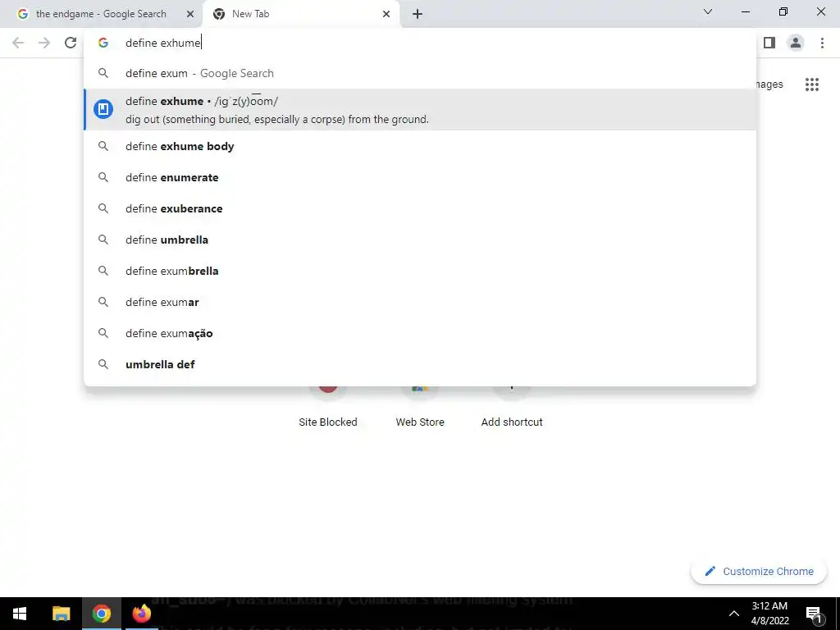
Task: Reload the page with the refresh icon
Action: (71, 43)
